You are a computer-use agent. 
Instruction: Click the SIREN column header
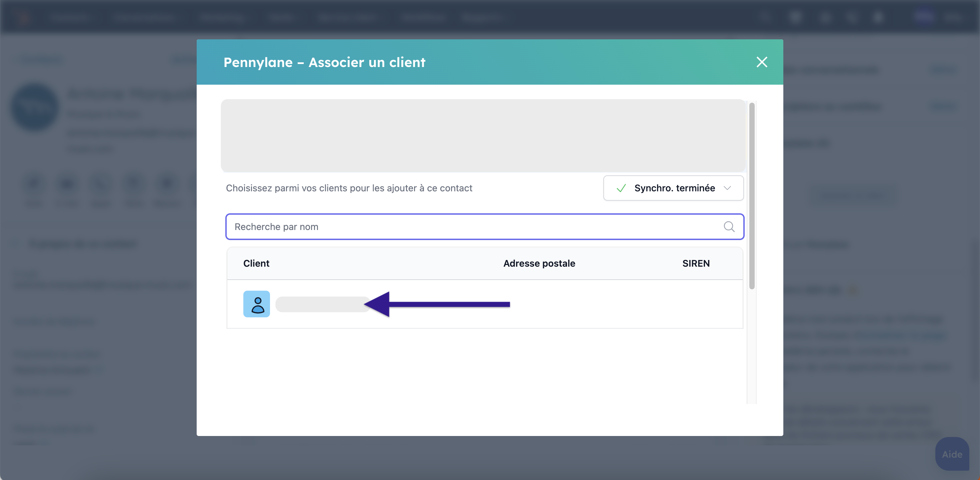point(696,263)
